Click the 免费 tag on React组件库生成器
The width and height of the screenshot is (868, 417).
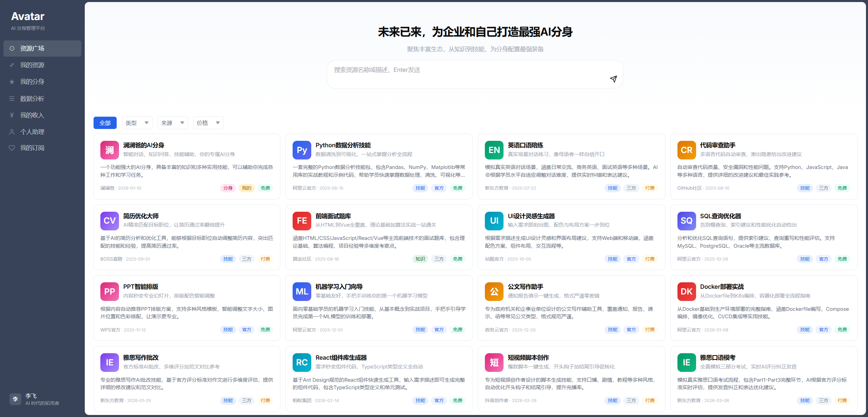(x=458, y=401)
